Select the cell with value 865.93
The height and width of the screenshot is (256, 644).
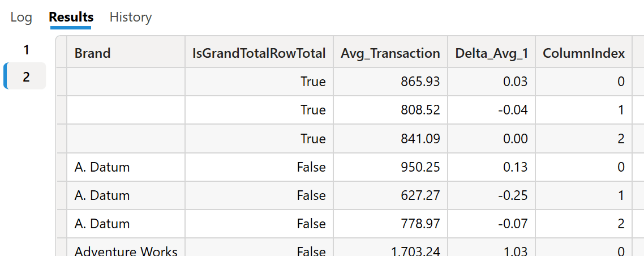pyautogui.click(x=390, y=82)
